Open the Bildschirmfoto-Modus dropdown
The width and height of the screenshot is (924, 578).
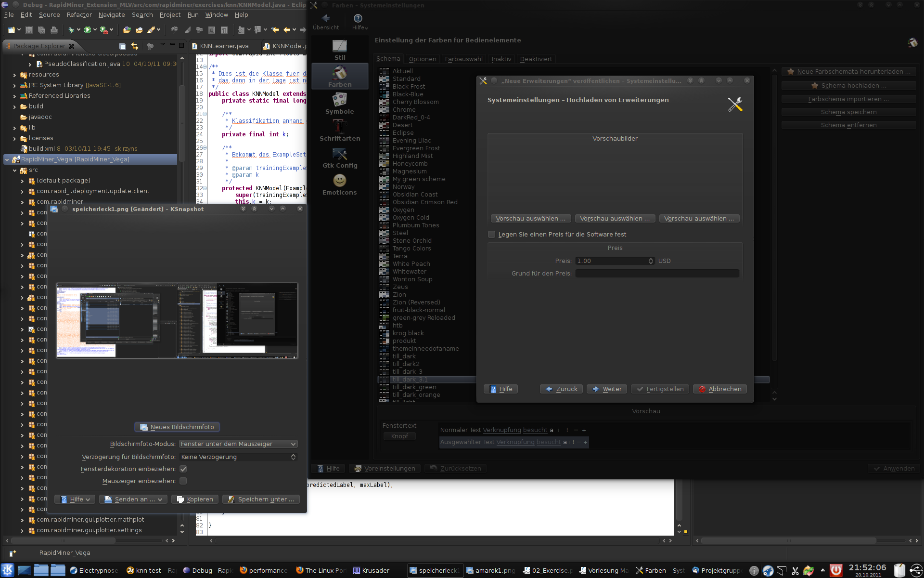[238, 444]
